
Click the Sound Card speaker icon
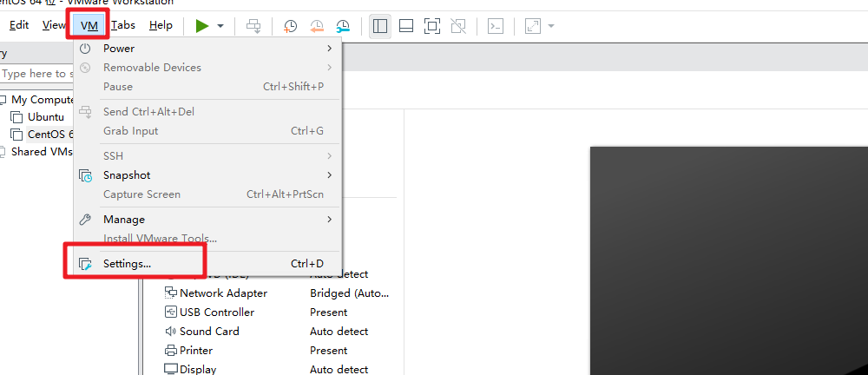[x=170, y=332]
